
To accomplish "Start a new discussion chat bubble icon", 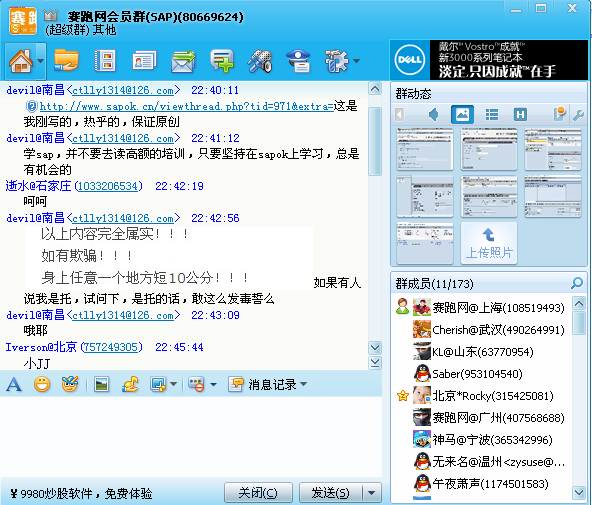I will [222, 60].
